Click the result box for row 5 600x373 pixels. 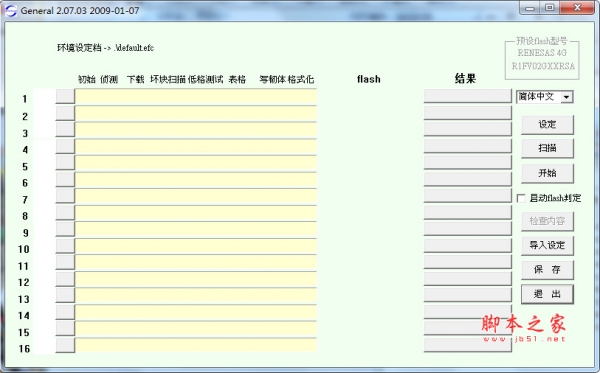click(x=468, y=163)
